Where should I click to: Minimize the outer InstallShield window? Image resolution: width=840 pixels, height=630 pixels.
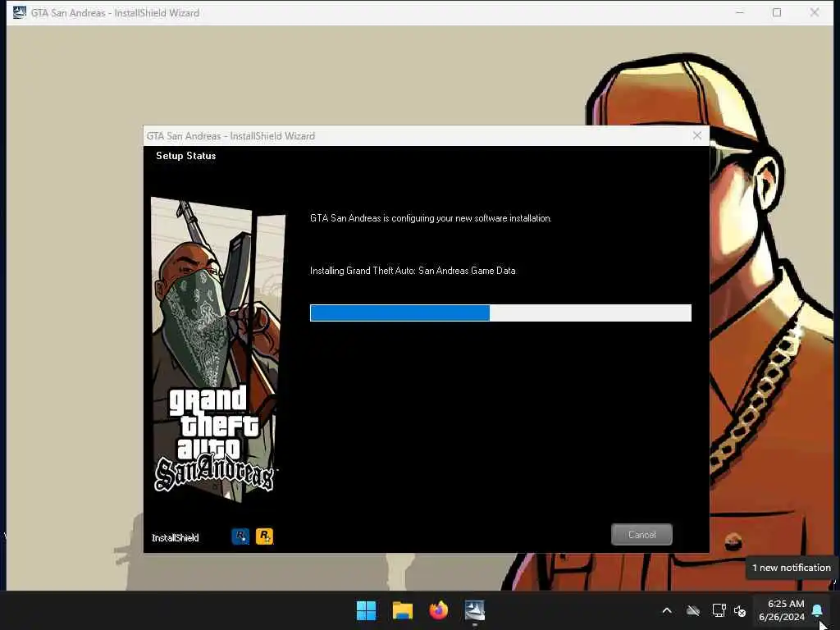740,12
